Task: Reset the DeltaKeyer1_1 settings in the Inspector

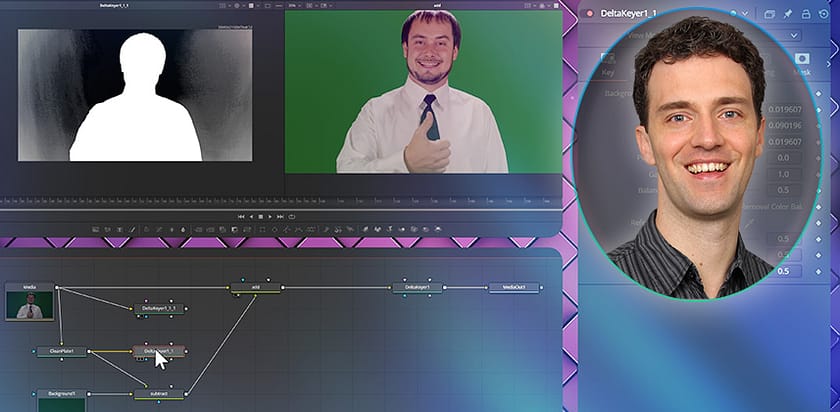Action: click(x=824, y=14)
